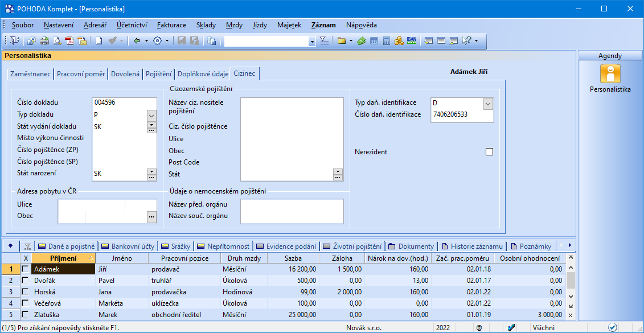Expand the Typ dokladu dropdown

click(151, 115)
